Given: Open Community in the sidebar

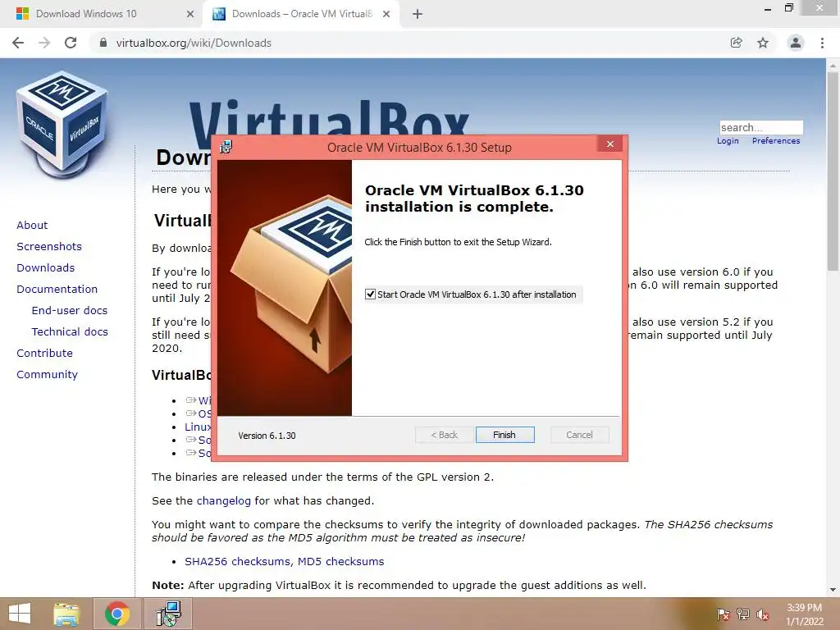Looking at the screenshot, I should [x=47, y=375].
